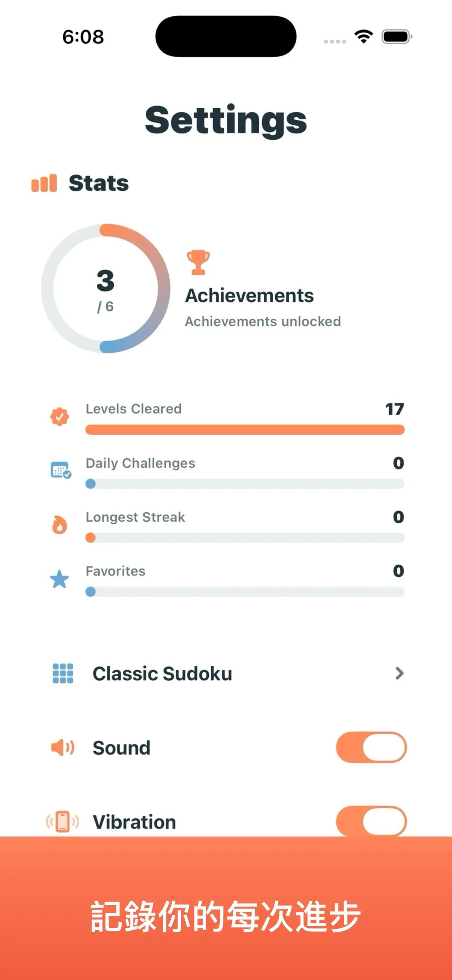
Task: Click the Daily Challenges progress bar
Action: tap(245, 484)
